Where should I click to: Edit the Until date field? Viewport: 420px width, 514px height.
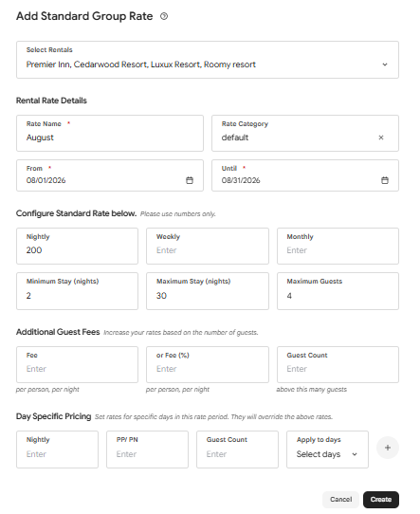(305, 175)
